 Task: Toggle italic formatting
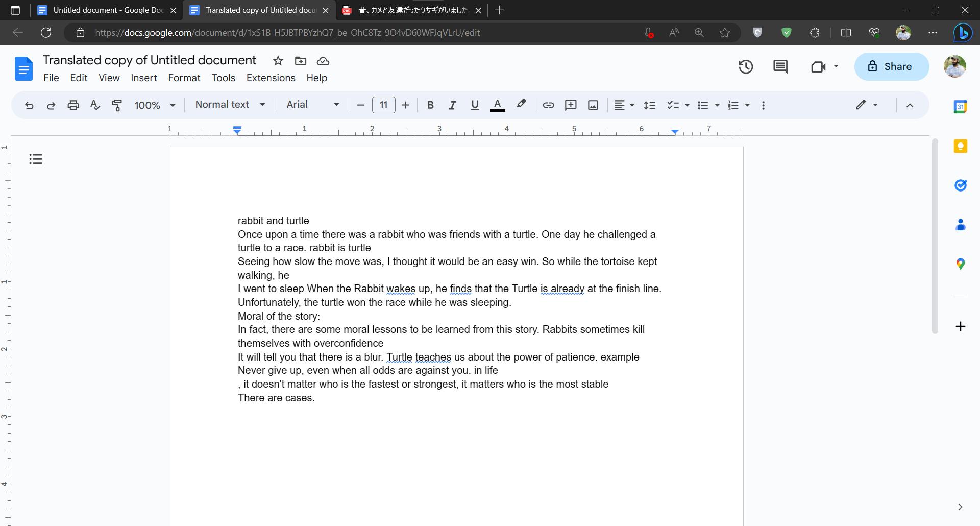[x=453, y=105]
